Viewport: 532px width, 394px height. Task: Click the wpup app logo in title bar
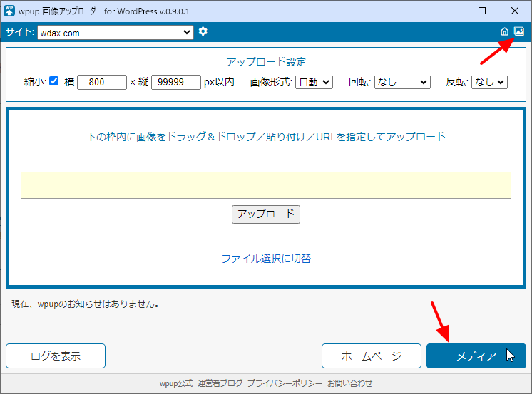coord(10,11)
